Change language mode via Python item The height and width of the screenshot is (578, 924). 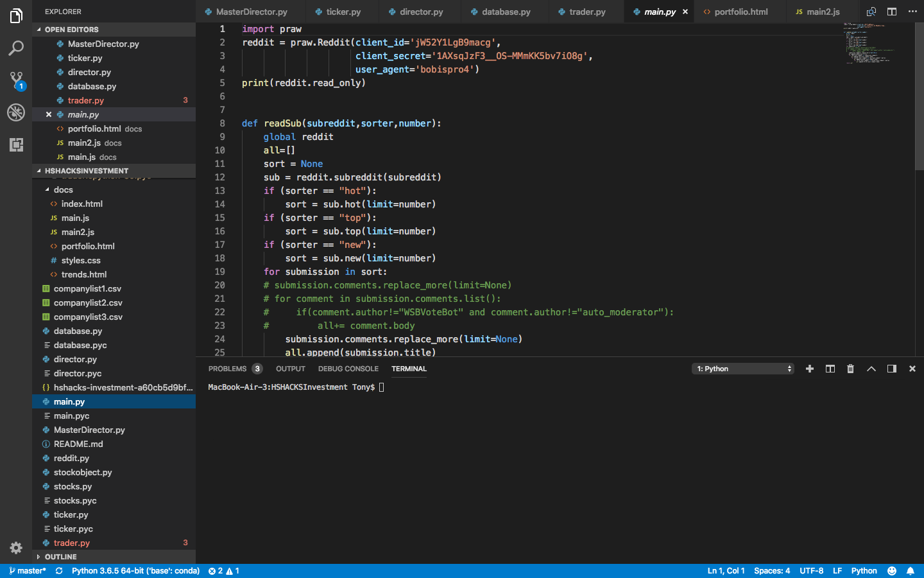[864, 570]
